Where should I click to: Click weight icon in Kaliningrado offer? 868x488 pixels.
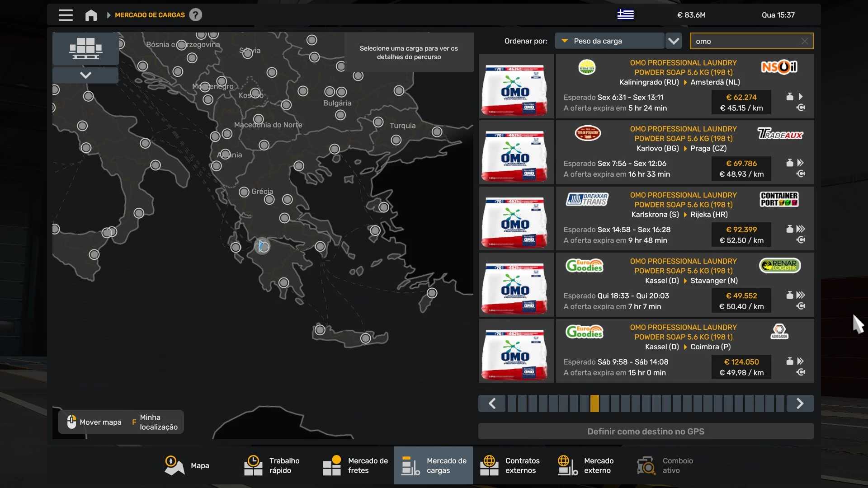click(790, 97)
